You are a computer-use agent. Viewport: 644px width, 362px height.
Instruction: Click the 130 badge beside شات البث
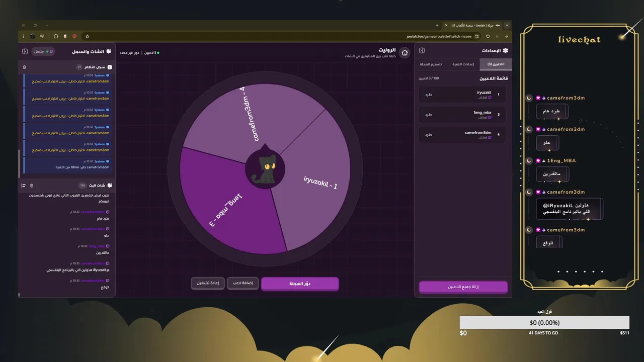tap(83, 186)
